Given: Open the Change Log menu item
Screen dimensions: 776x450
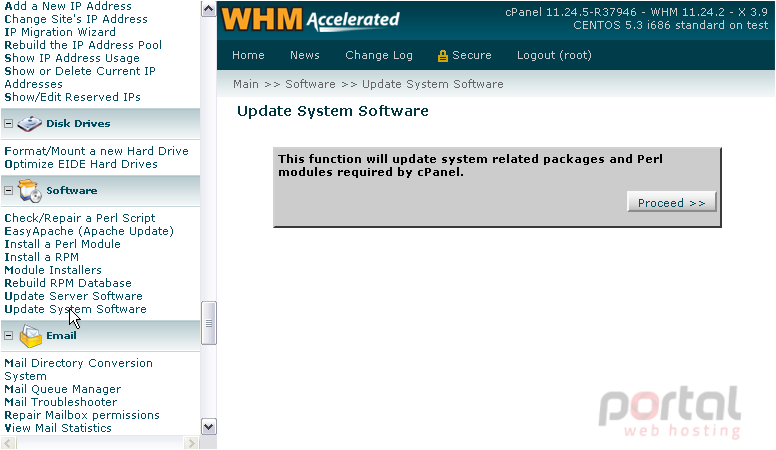Looking at the screenshot, I should click(379, 55).
